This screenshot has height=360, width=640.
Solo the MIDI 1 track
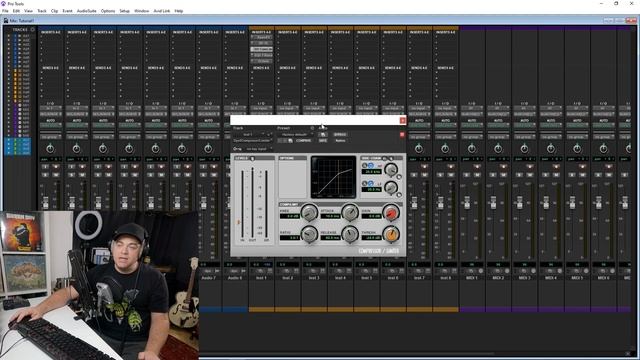click(467, 175)
